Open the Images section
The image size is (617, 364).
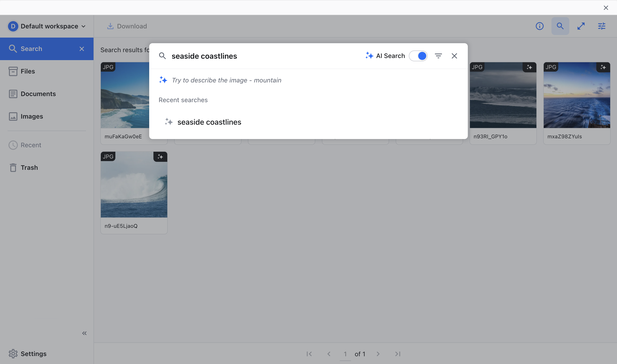coord(32,116)
